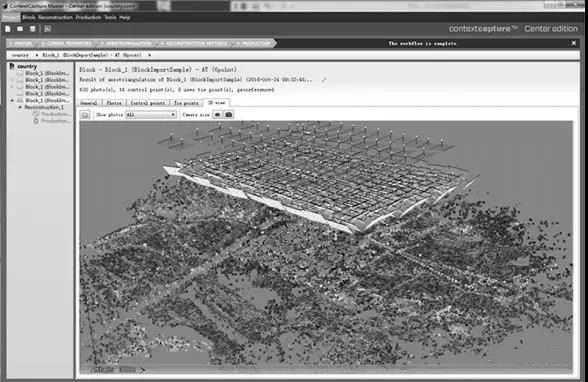This screenshot has width=588, height=382.
Task: Click the small camera size icon
Action: (218, 114)
